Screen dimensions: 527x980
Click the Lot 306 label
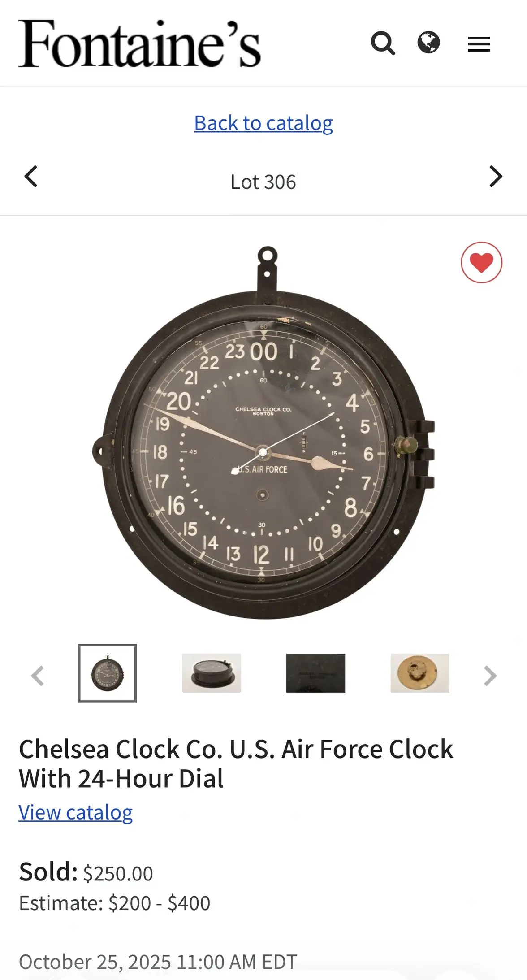tap(263, 182)
